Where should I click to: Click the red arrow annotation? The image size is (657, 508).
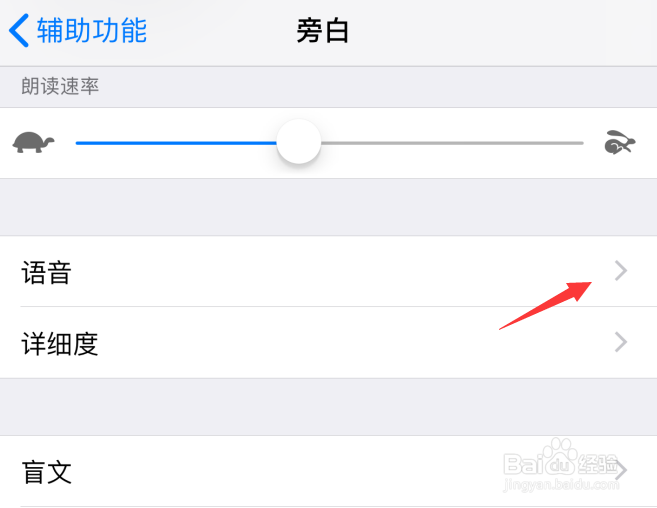coord(545,306)
